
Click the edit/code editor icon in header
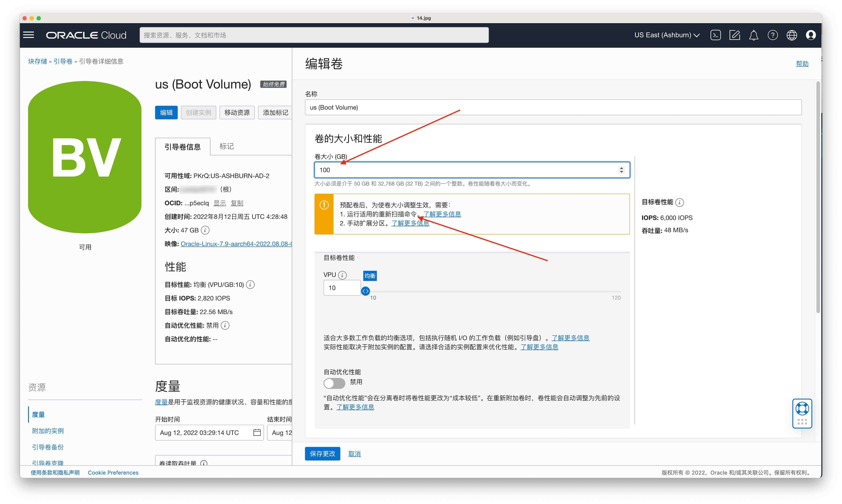734,35
